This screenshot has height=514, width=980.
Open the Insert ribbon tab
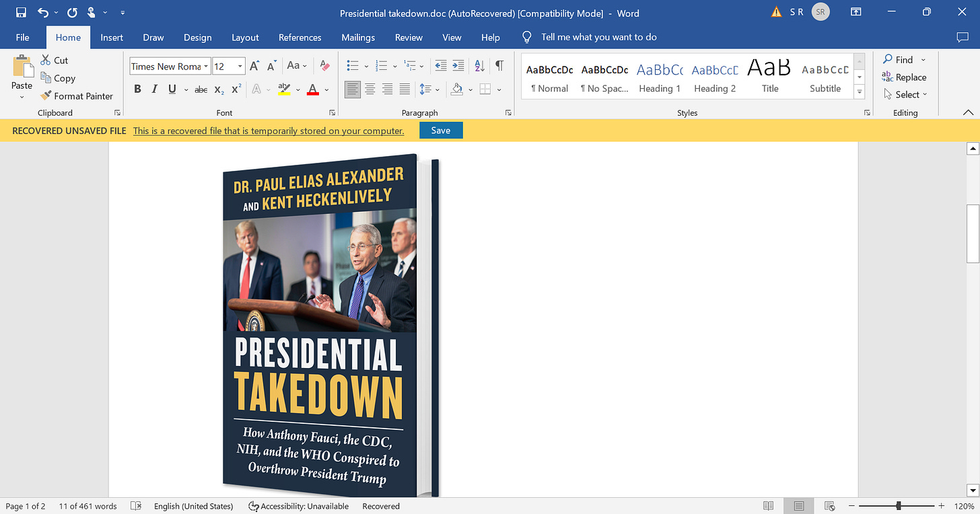(112, 38)
